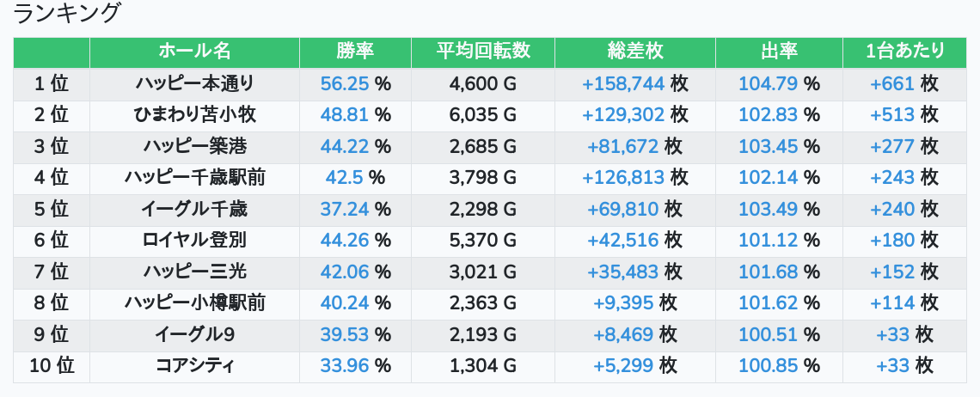Select the ハッピー小樽駅前 hall name

[195, 302]
